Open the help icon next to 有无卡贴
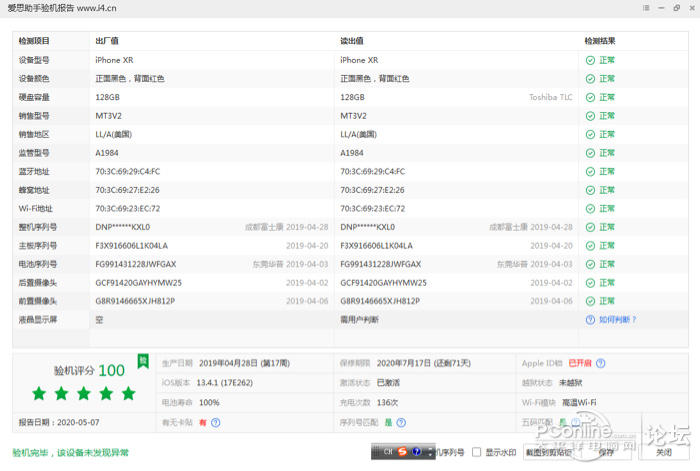700x471 pixels. point(216,422)
